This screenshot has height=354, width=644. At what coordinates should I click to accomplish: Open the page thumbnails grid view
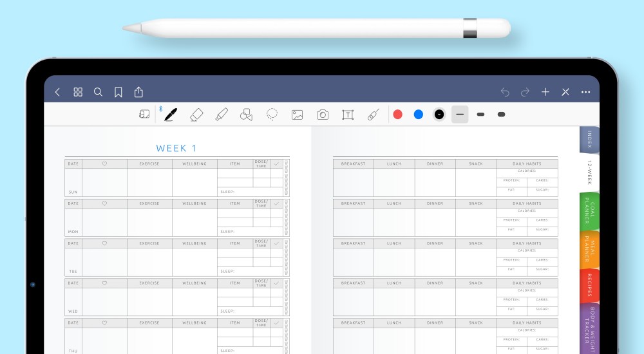[78, 92]
